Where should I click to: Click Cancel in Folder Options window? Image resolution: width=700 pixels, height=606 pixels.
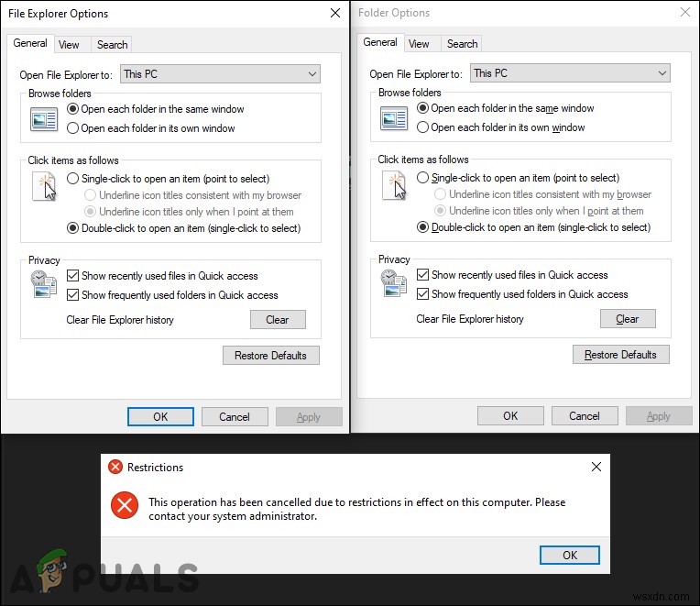coord(585,415)
